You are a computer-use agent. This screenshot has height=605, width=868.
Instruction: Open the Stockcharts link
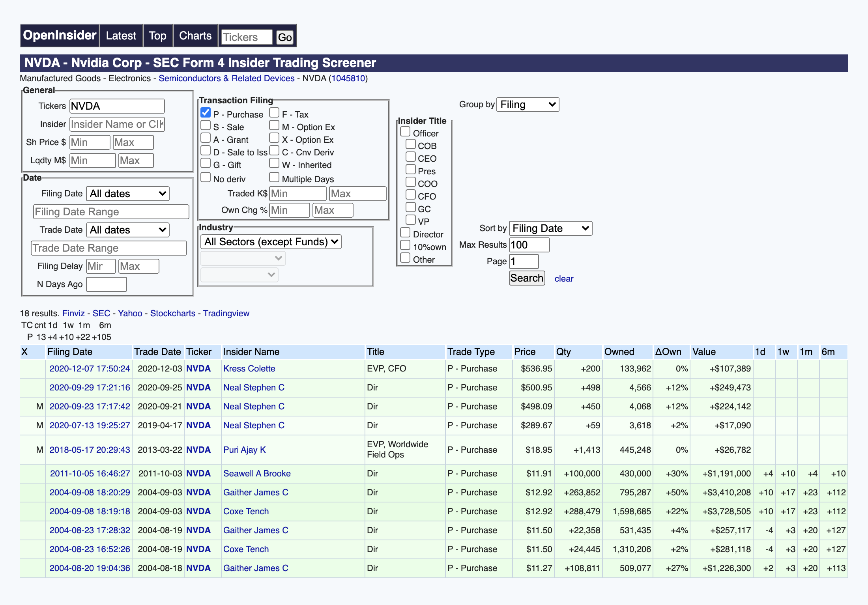[x=173, y=314]
